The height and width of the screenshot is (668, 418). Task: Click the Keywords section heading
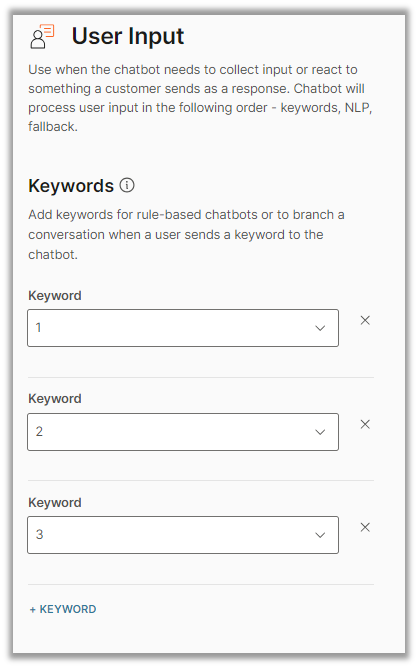click(x=71, y=186)
